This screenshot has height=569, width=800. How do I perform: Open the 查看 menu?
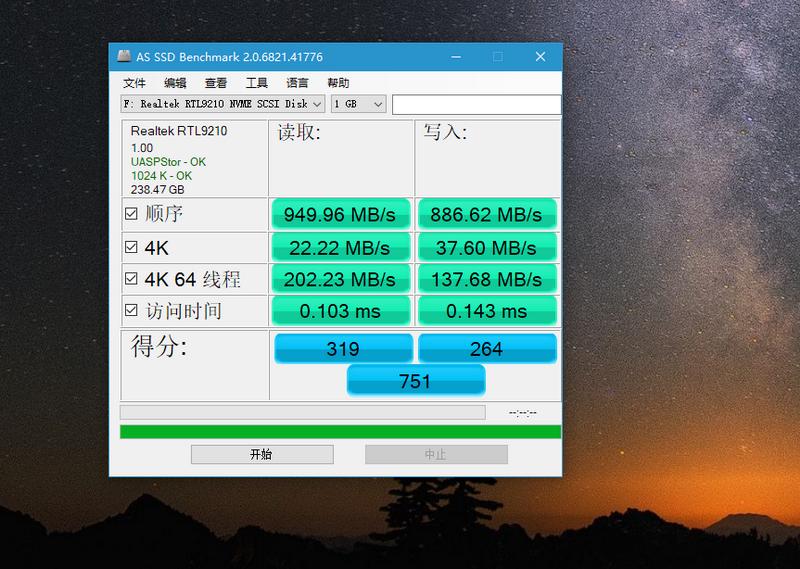[x=216, y=83]
